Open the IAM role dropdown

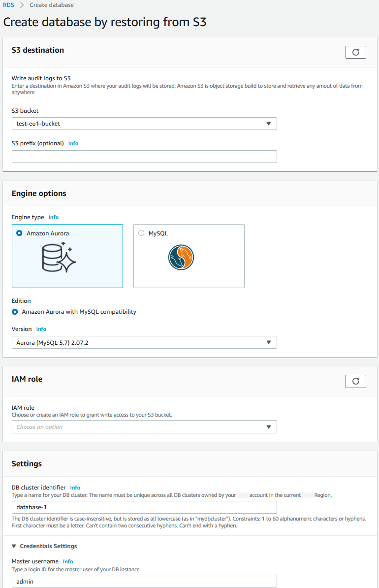tap(144, 427)
